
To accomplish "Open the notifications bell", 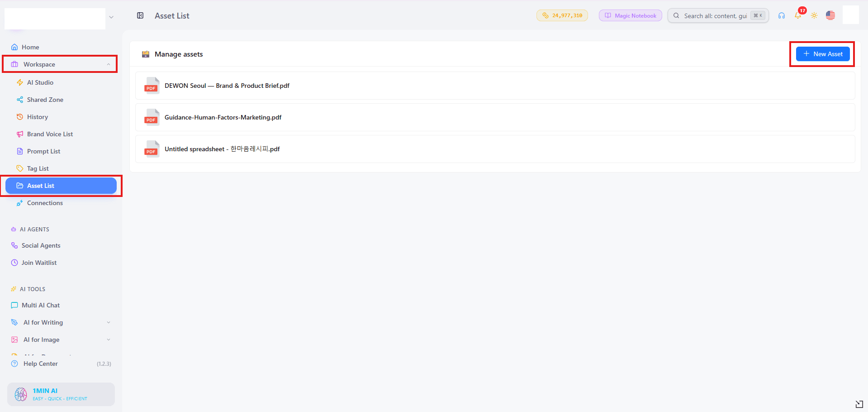I will point(798,15).
